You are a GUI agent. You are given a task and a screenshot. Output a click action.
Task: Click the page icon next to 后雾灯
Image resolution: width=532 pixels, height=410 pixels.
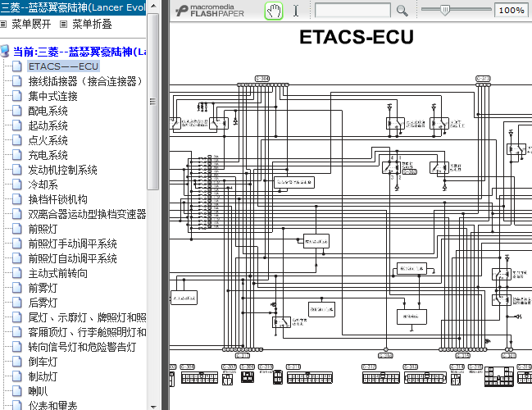click(x=17, y=303)
